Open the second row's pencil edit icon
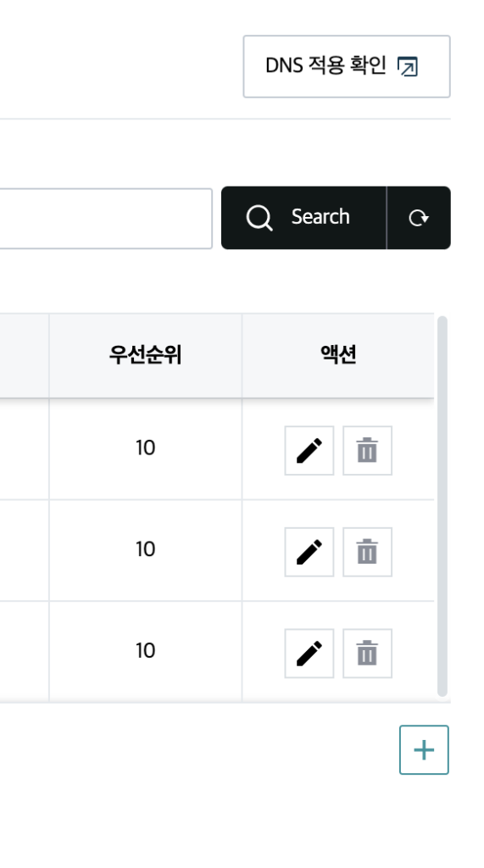 pyautogui.click(x=309, y=552)
